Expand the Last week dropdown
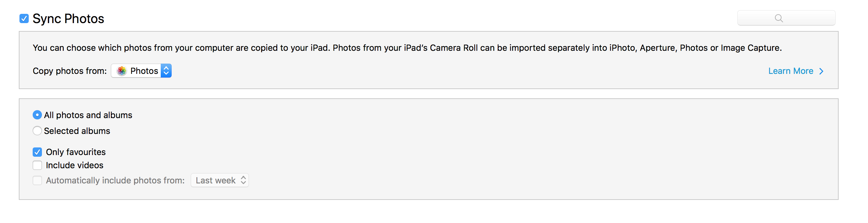This screenshot has width=868, height=223. coord(219,180)
